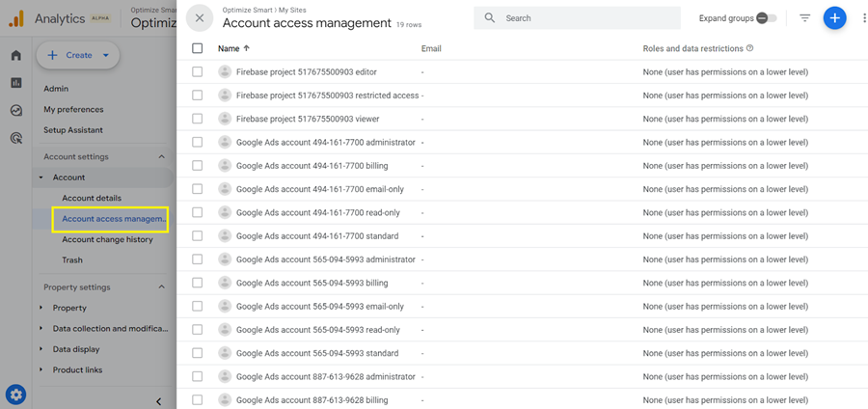Viewport: 868px width, 409px height.
Task: Click avatar of Firebase project 517675500903 viewer
Action: (x=224, y=119)
